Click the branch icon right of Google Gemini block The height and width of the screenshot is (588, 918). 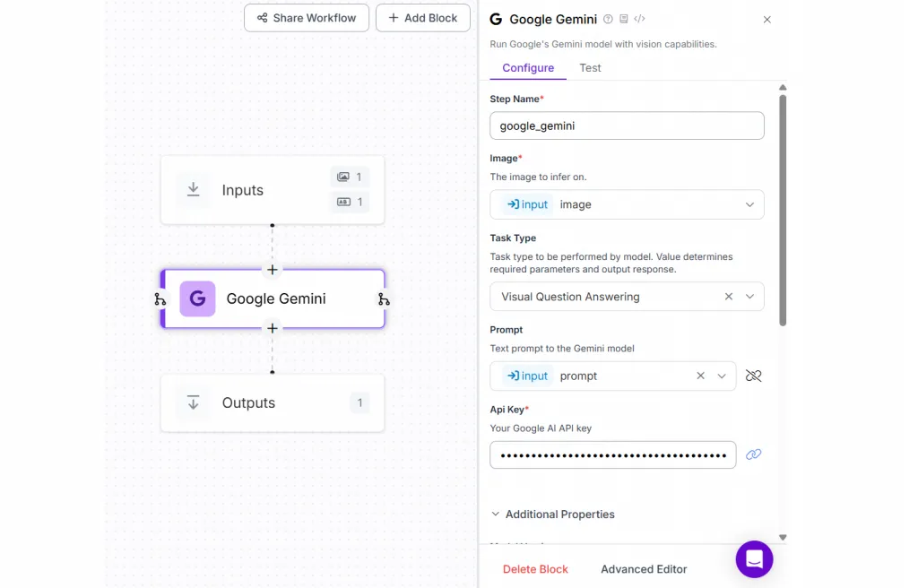click(x=384, y=299)
